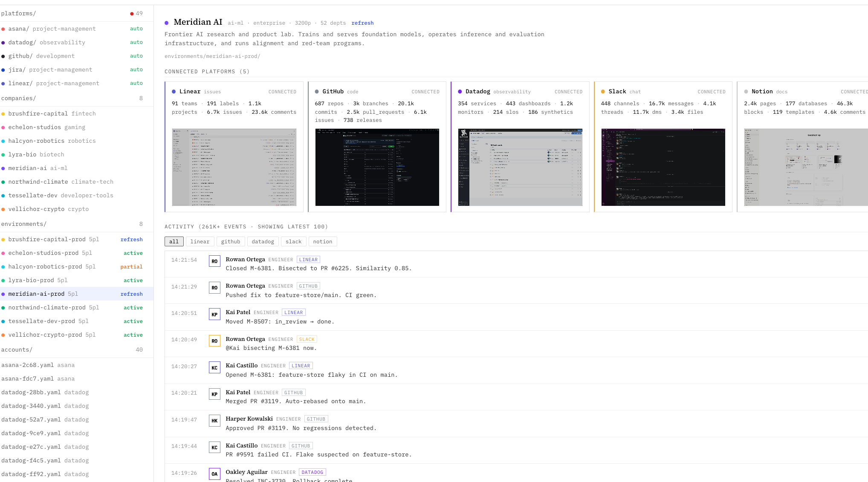The width and height of the screenshot is (868, 482).
Task: Open the Linear platform screenshot thumbnail
Action: tap(234, 167)
